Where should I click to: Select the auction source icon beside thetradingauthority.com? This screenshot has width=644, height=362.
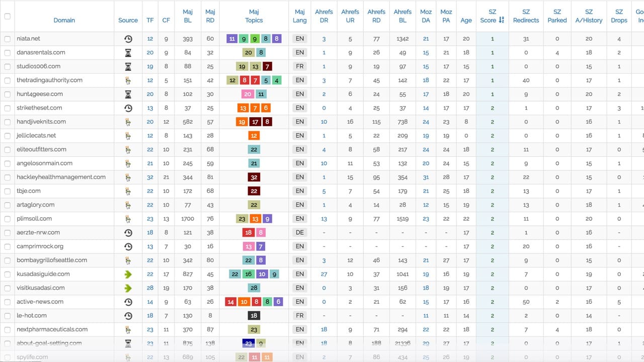click(x=128, y=80)
